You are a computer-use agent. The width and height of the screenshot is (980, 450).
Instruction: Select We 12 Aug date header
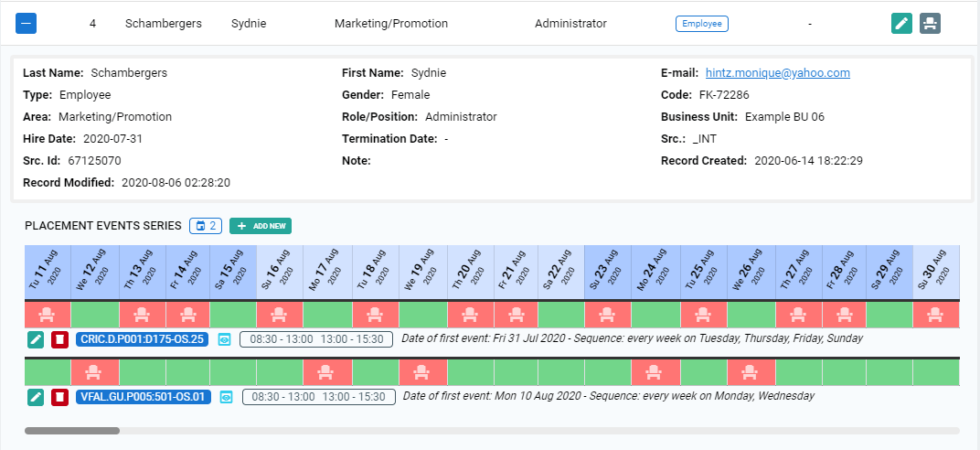coord(95,273)
